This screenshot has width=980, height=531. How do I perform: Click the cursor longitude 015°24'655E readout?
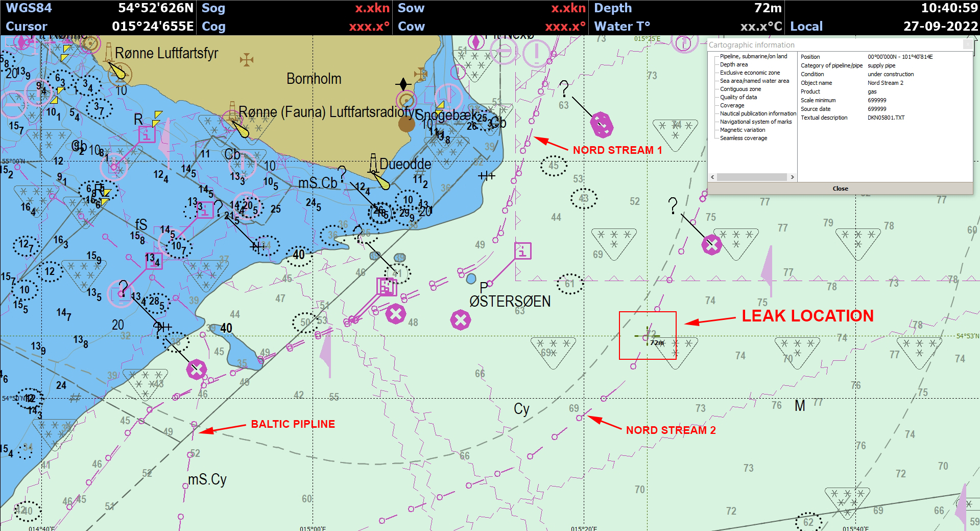153,27
